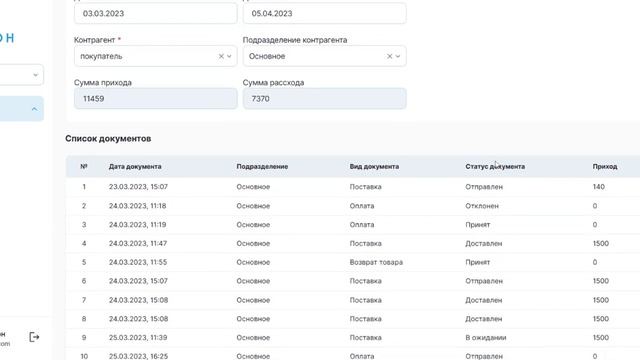This screenshot has width=640, height=360.
Task: Click row number 8 cell
Action: coord(84,319)
